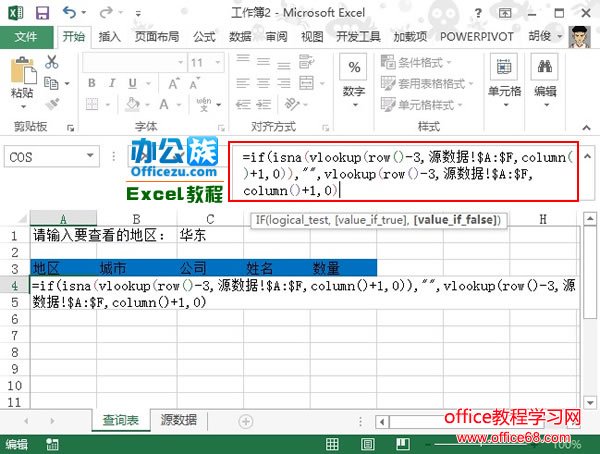Image resolution: width=600 pixels, height=454 pixels.
Task: Open the 开发工具 ribbon tab
Action: pos(358,37)
